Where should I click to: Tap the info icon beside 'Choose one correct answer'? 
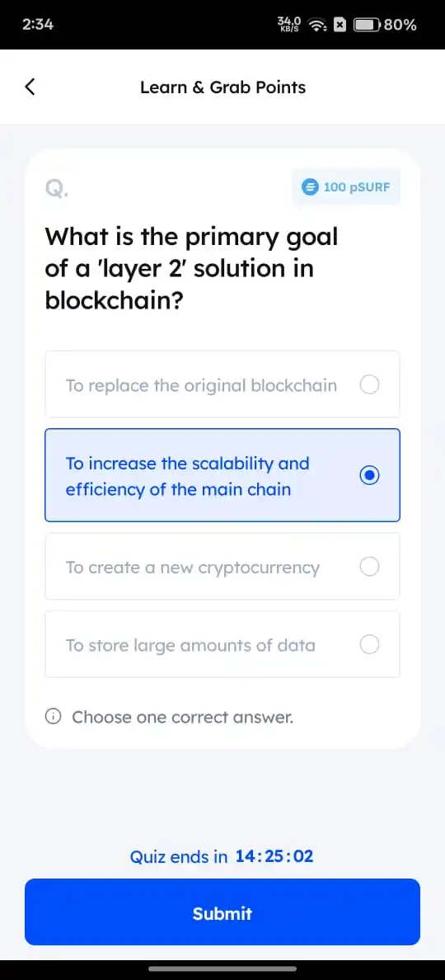point(54,717)
